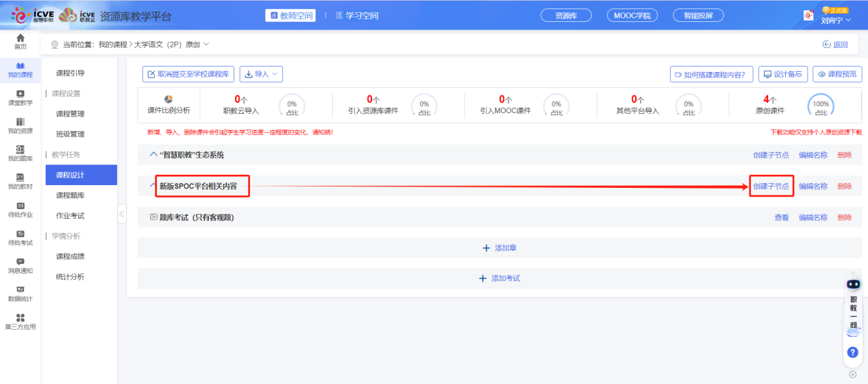Image resolution: width=868 pixels, height=384 pixels.
Task: Collapse the left panel with the double-arrow handle
Action: click(x=122, y=214)
